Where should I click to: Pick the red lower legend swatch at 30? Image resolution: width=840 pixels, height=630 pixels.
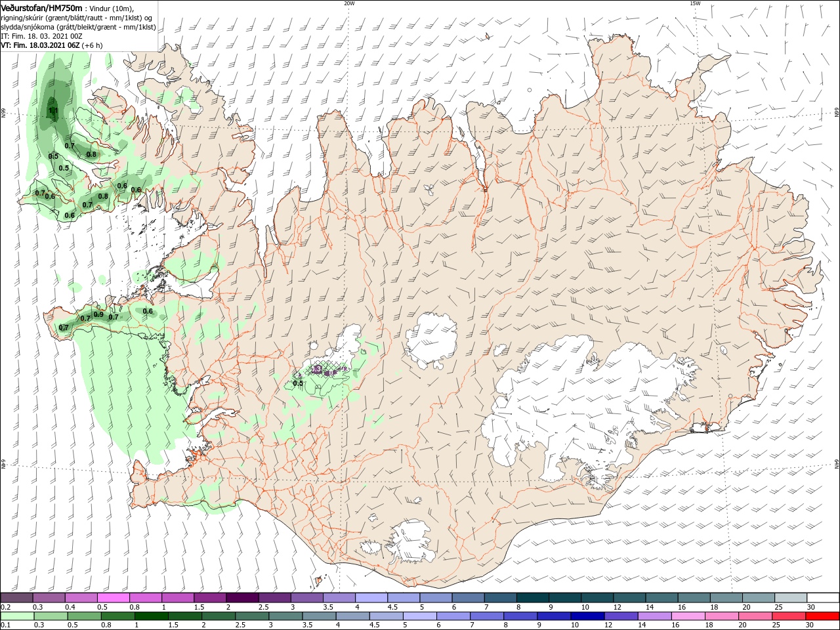[x=823, y=616]
